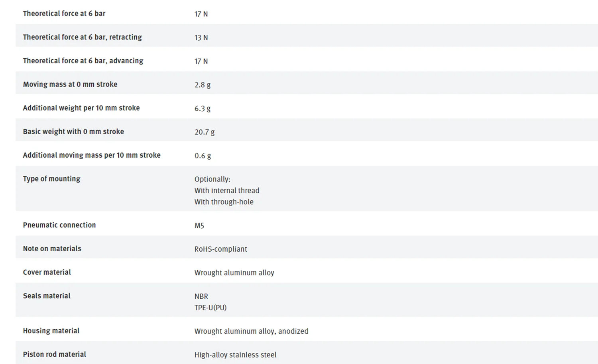598x364 pixels.
Task: Click the 'Theoretical force at 6 bar' label
Action: pos(64,14)
